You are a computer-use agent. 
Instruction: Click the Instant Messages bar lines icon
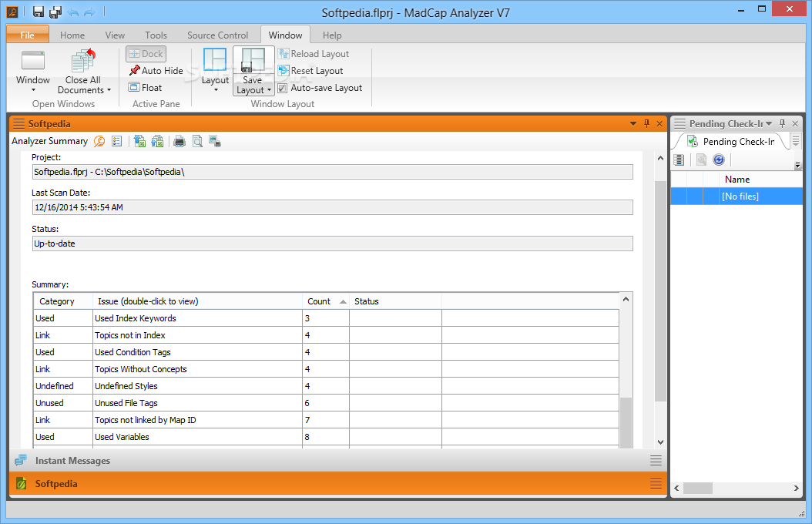pyautogui.click(x=656, y=460)
